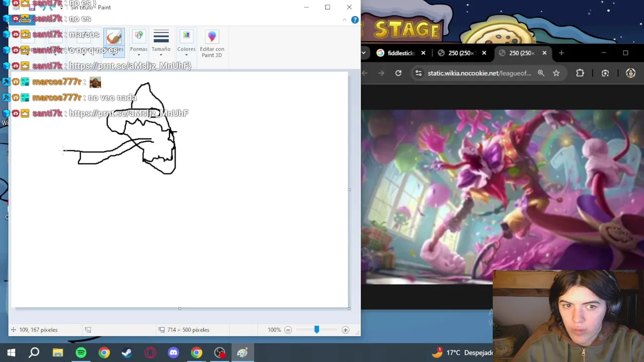Open the 17°C weather widget
The width and height of the screenshot is (644, 362).
[461, 353]
